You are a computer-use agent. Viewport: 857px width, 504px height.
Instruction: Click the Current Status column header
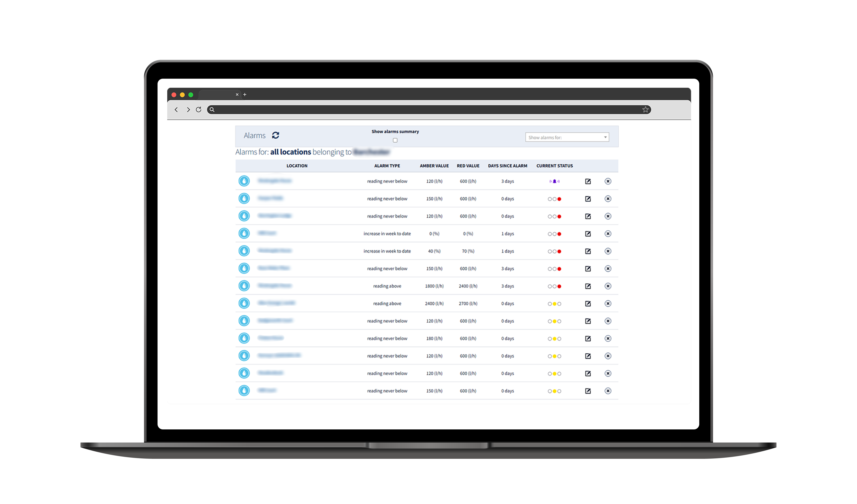[554, 166]
